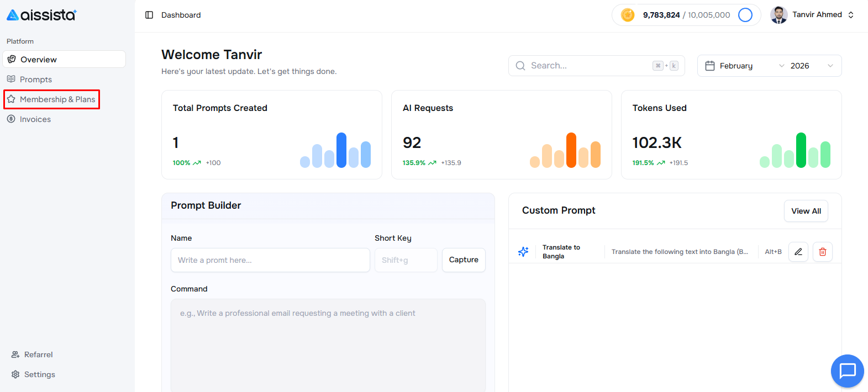The width and height of the screenshot is (868, 392).
Task: Expand the Tanvir Ahmed account menu
Action: coord(850,15)
